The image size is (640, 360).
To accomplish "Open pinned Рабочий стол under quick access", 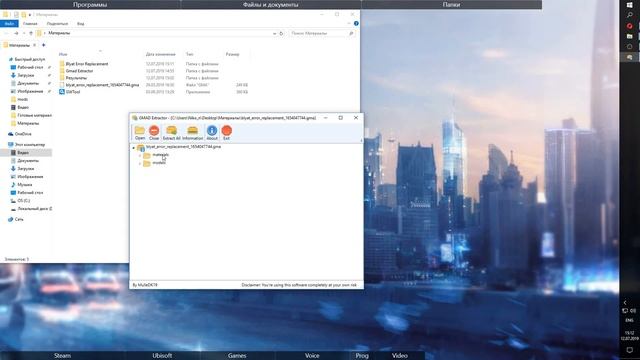I will point(30,67).
